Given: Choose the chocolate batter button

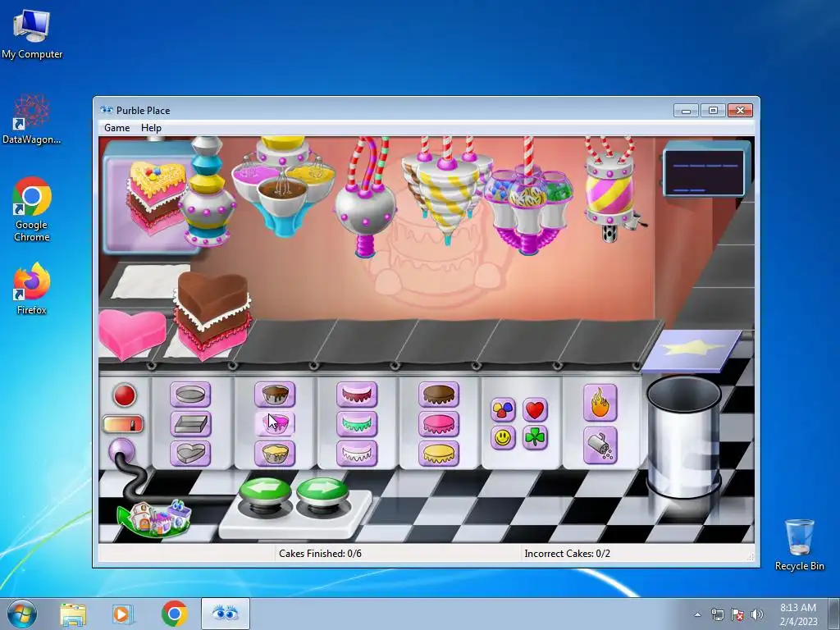Looking at the screenshot, I should (x=275, y=395).
